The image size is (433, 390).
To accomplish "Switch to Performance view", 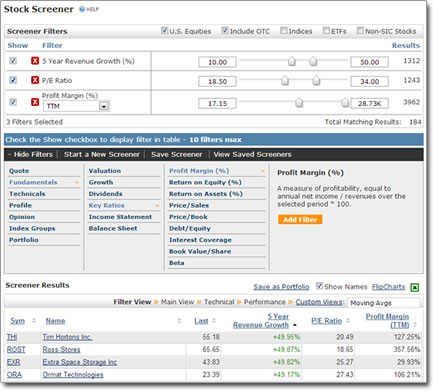I will (265, 302).
